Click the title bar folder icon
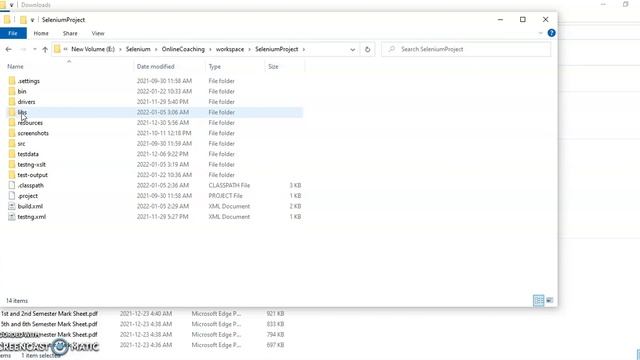 coord(7,20)
